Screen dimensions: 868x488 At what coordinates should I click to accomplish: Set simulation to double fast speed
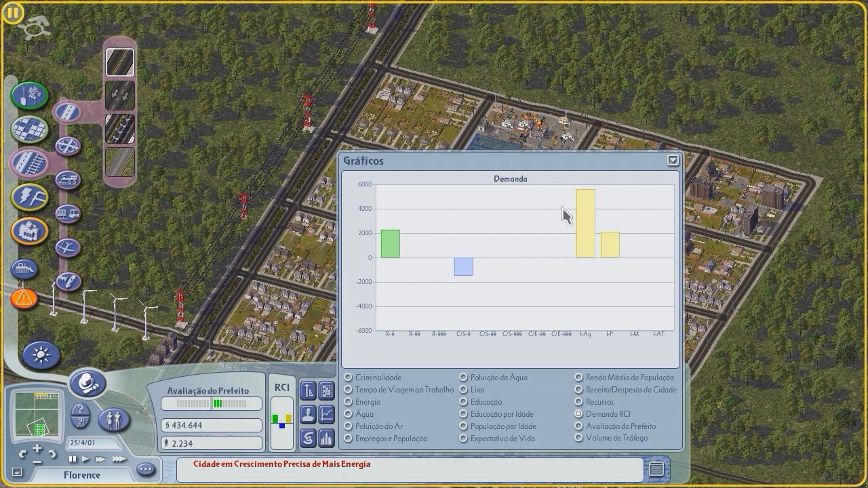click(x=100, y=459)
